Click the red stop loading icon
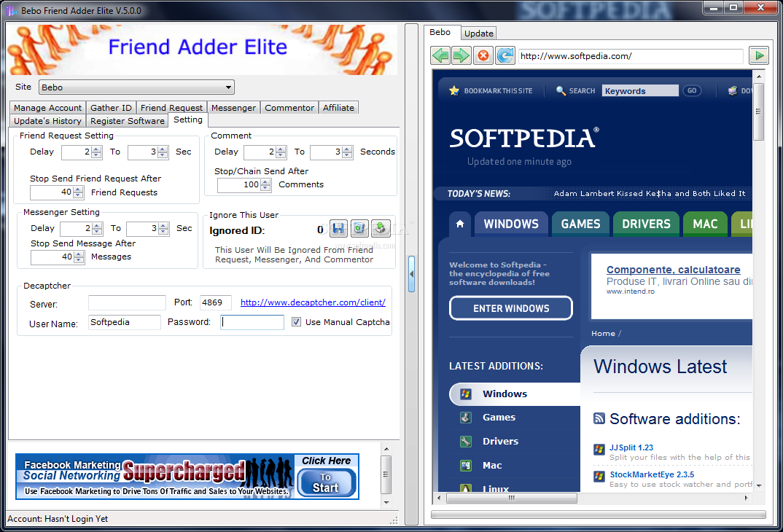This screenshot has width=783, height=532. pyautogui.click(x=483, y=55)
